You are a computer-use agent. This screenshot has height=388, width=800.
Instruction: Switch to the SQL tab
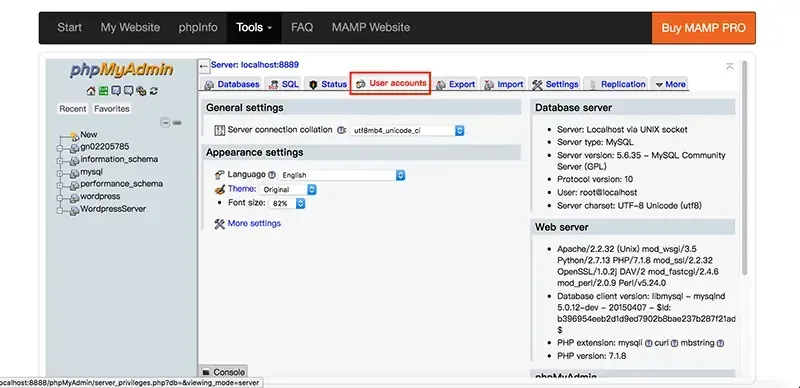283,84
